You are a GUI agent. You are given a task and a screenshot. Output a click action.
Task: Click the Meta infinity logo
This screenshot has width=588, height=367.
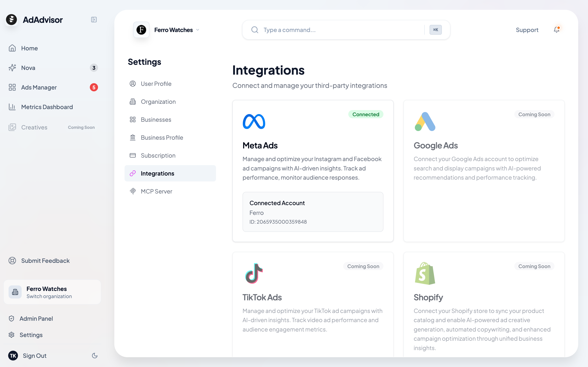254,121
